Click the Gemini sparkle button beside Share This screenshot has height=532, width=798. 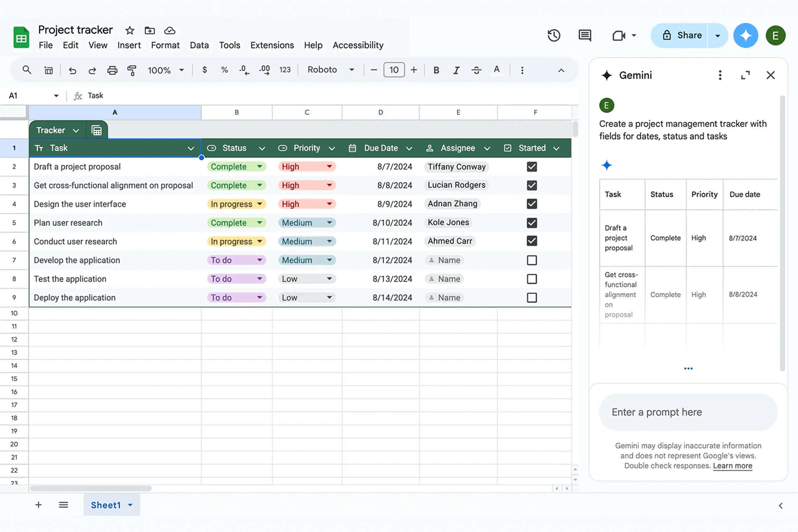pyautogui.click(x=746, y=35)
